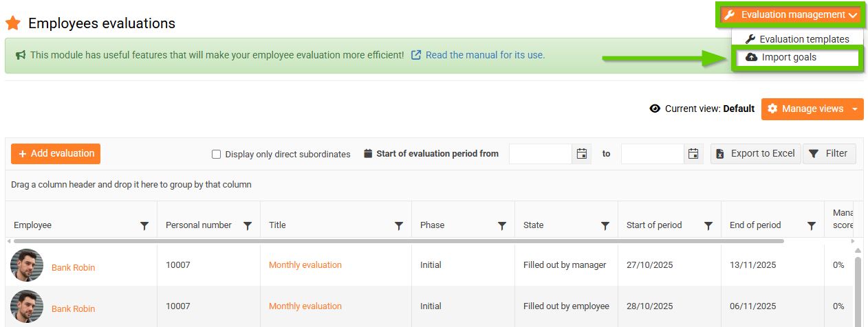868x327 pixels.
Task: Click the End of period filter icon
Action: [812, 225]
